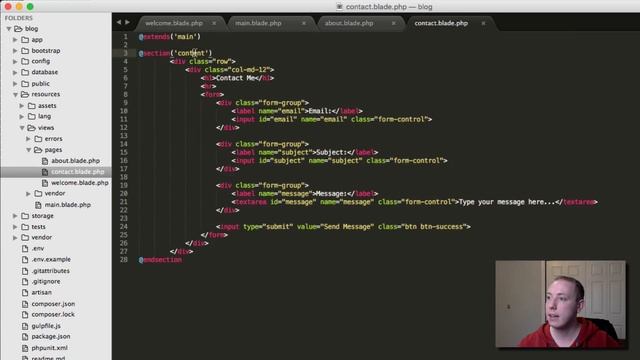
Task: Expand the public folder arrow
Action: 15,84
